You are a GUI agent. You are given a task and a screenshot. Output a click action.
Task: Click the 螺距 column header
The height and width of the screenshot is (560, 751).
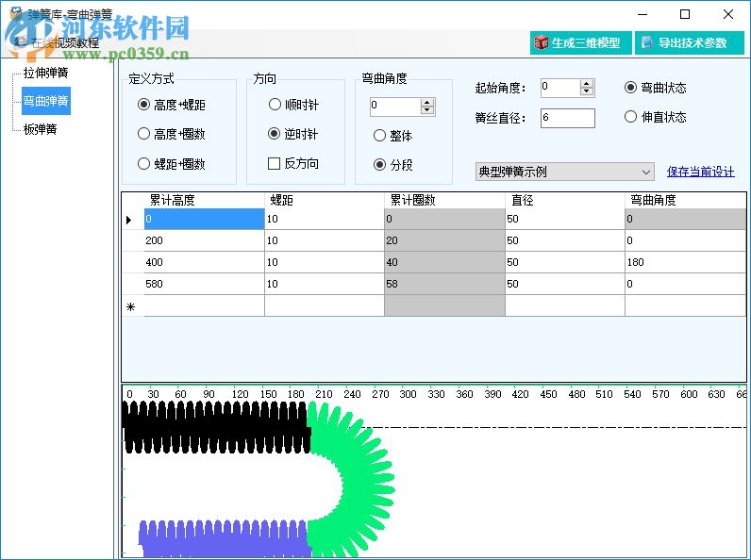pos(325,200)
